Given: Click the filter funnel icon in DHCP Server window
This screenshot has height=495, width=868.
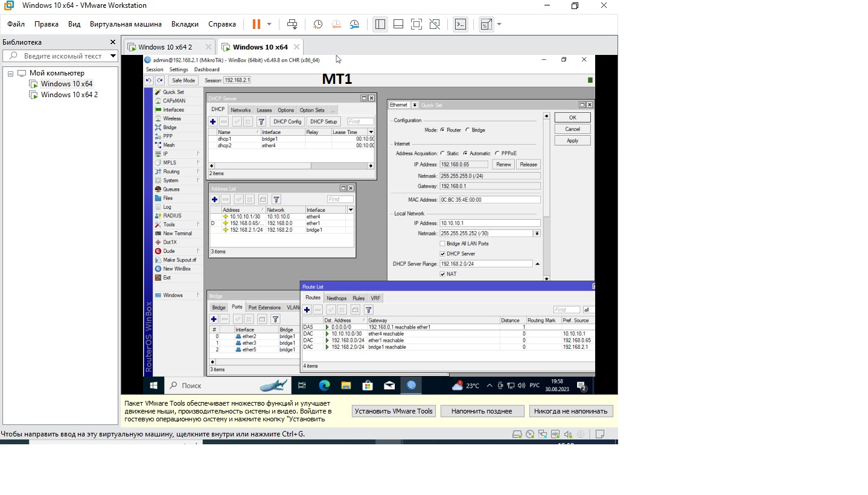Looking at the screenshot, I should pyautogui.click(x=261, y=121).
